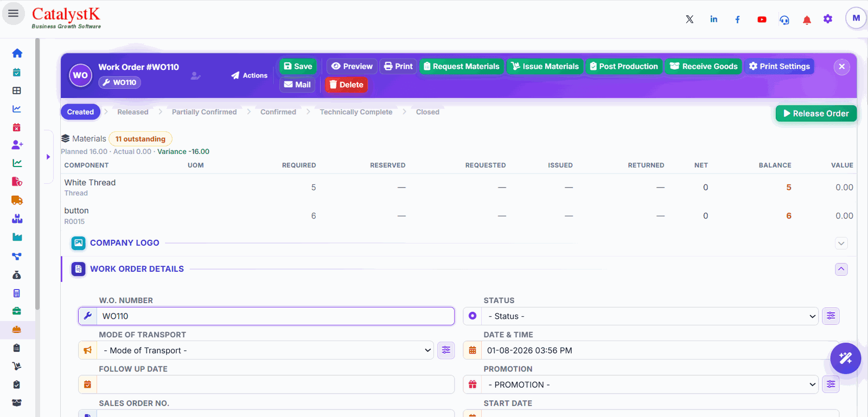This screenshot has width=868, height=417.
Task: Open the settings gear in the header
Action: pyautogui.click(x=828, y=19)
